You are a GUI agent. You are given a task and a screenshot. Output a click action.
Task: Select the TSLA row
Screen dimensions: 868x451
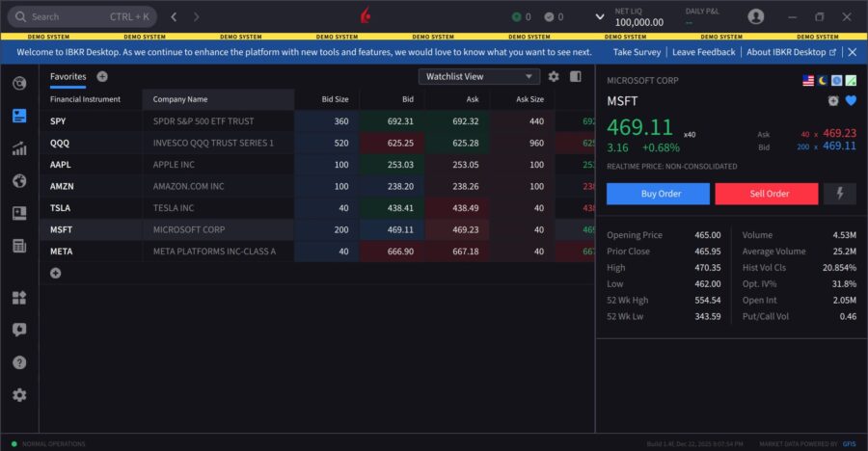317,208
